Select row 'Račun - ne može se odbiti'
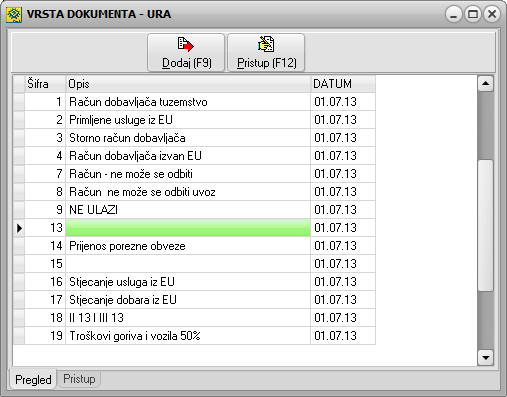This screenshot has height=397, width=507. click(x=194, y=174)
